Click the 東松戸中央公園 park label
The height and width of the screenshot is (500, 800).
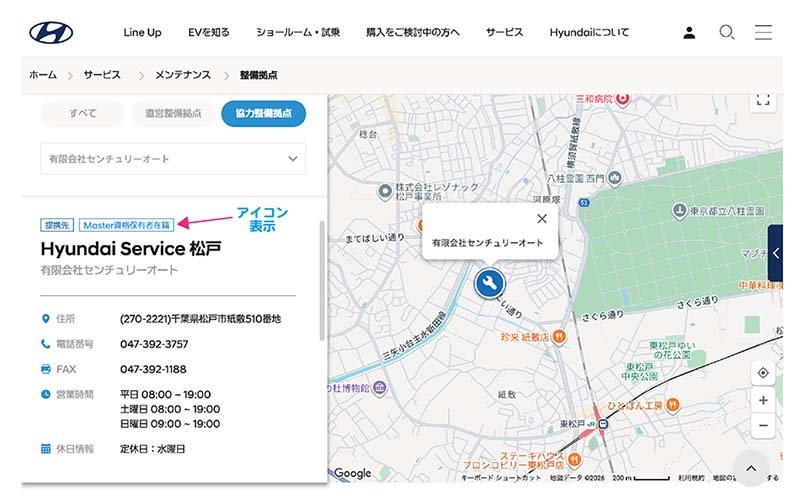639,371
